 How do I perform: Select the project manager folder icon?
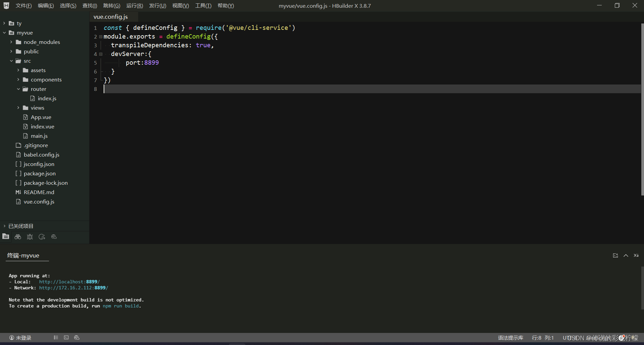[x=6, y=237]
